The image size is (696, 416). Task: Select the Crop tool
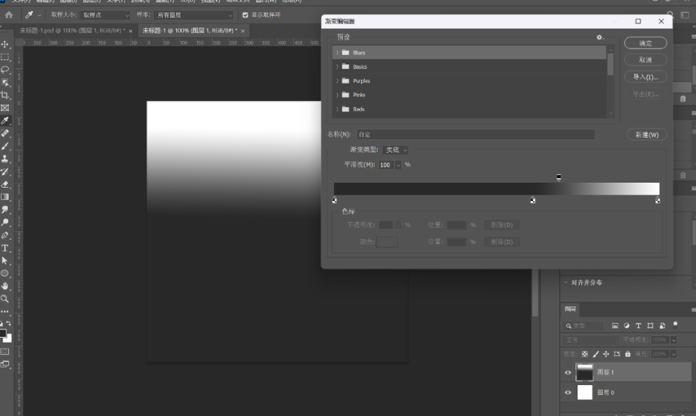[x=5, y=95]
